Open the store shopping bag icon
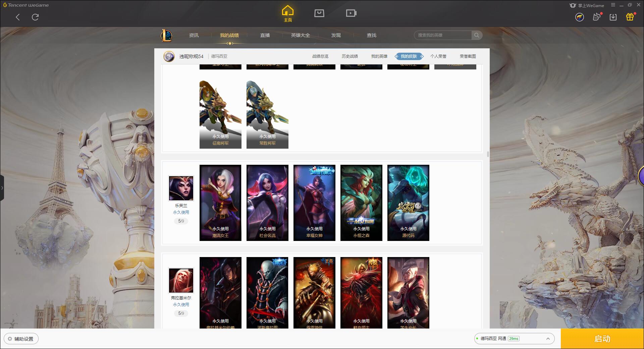Viewport: 644px width, 349px height. pos(319,13)
